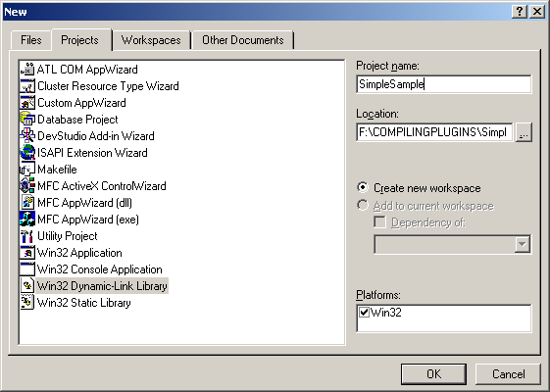
Task: Select "ATL COM AppWizard" text
Action: coord(87,70)
